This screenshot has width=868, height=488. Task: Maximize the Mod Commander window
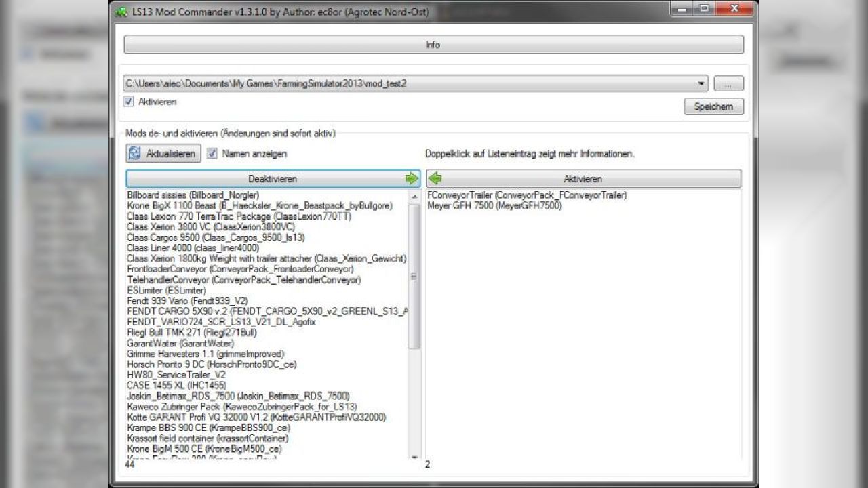pos(703,9)
